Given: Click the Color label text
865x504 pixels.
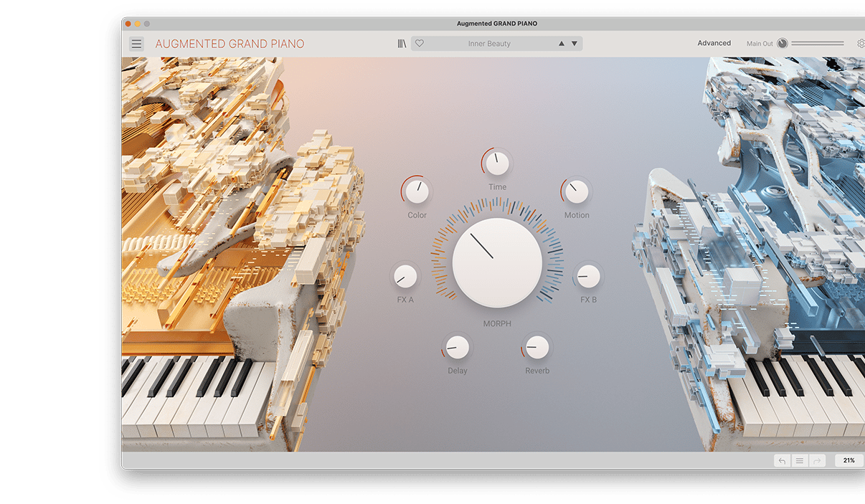Looking at the screenshot, I should coord(417,215).
